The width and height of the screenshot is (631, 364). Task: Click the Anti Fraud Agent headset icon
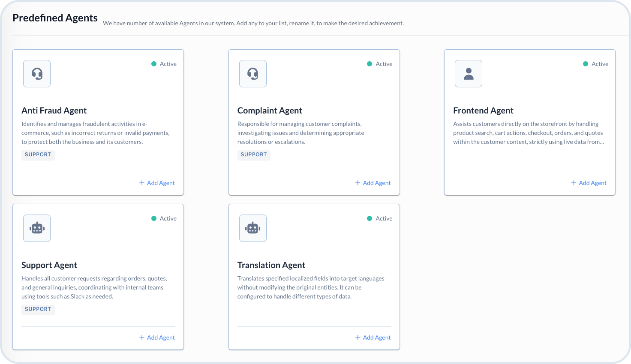tap(37, 74)
